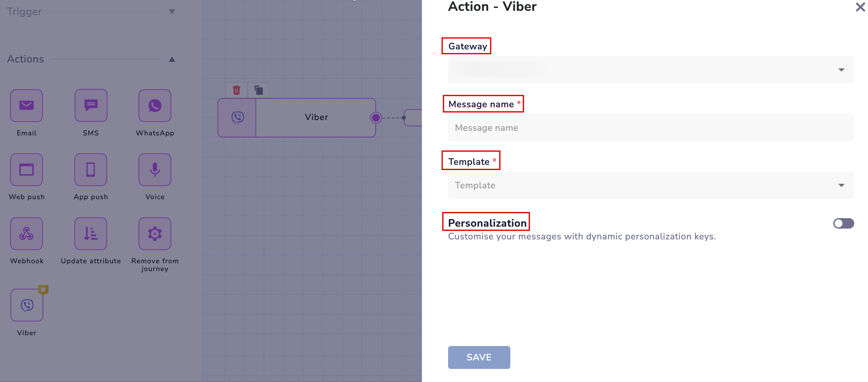Image resolution: width=868 pixels, height=382 pixels.
Task: Select the WhatsApp action icon
Action: [155, 105]
